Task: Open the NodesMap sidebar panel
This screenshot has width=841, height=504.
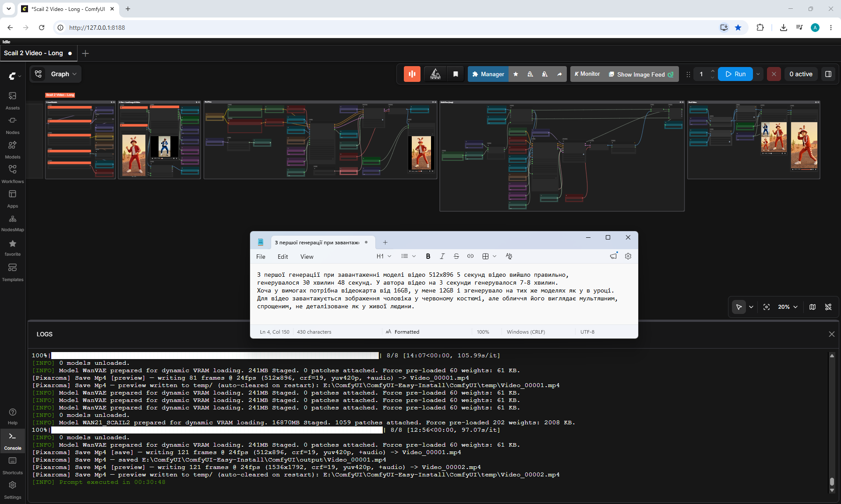Action: click(x=13, y=223)
